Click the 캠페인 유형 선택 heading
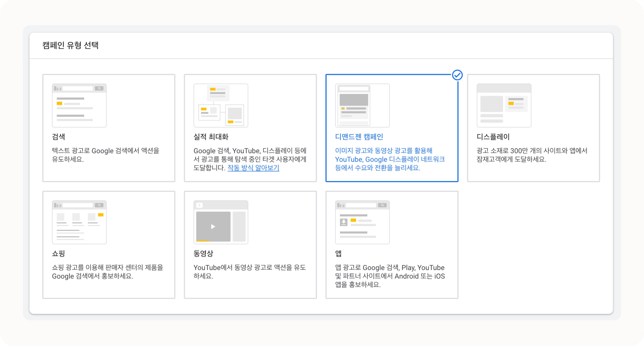Screen dimensions: 644x346 [70, 45]
